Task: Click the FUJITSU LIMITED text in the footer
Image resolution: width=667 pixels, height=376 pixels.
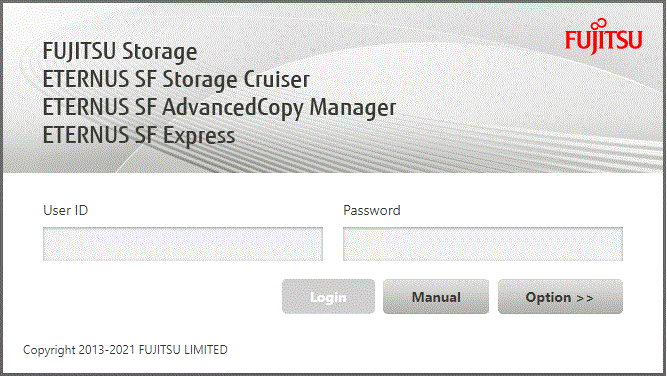Action: coord(183,350)
